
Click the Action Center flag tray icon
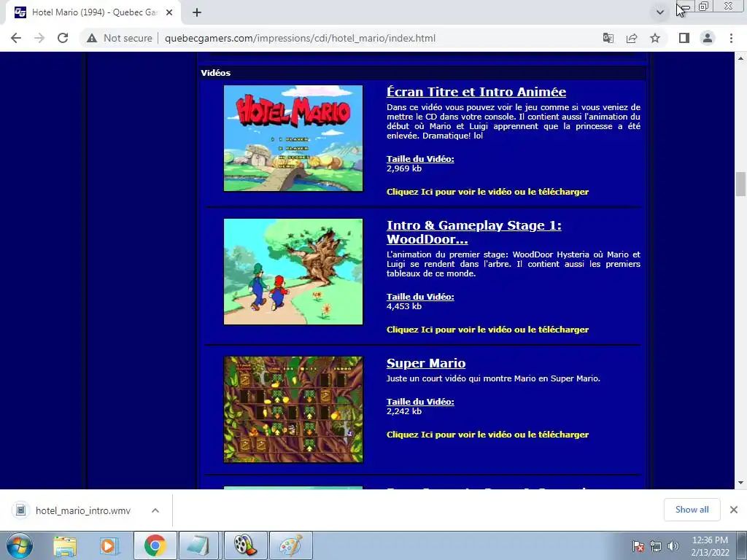click(x=638, y=546)
